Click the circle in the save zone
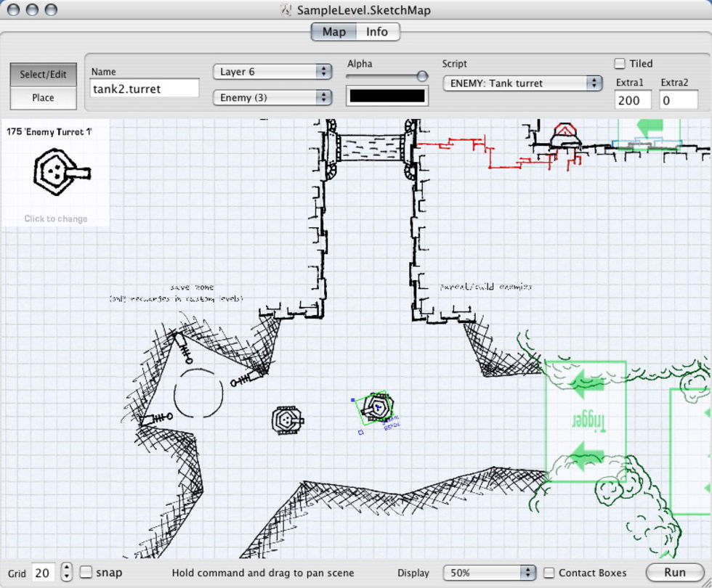 point(198,393)
